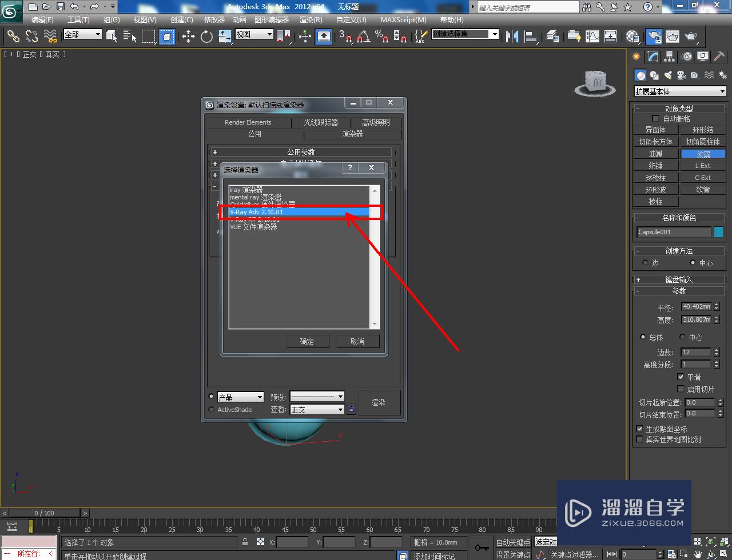Click the 切角长方体 object button
This screenshot has width=732, height=560.
pyautogui.click(x=655, y=142)
